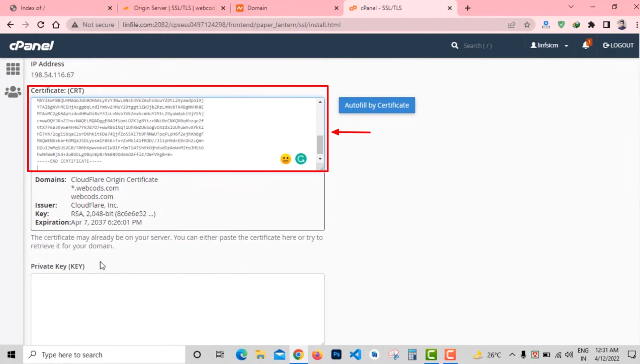Click the browser home button
Viewport: 640px width, 364px height.
pyautogui.click(x=56, y=25)
